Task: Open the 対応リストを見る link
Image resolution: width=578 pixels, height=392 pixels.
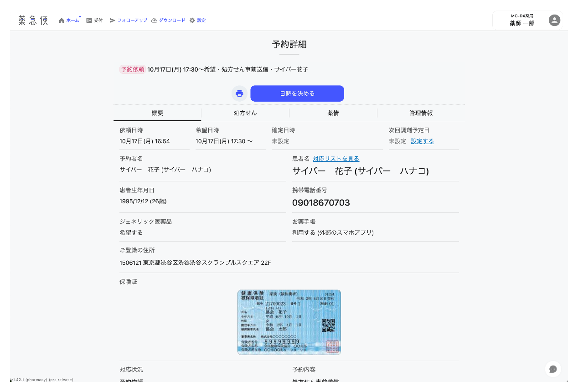Action: click(x=336, y=159)
